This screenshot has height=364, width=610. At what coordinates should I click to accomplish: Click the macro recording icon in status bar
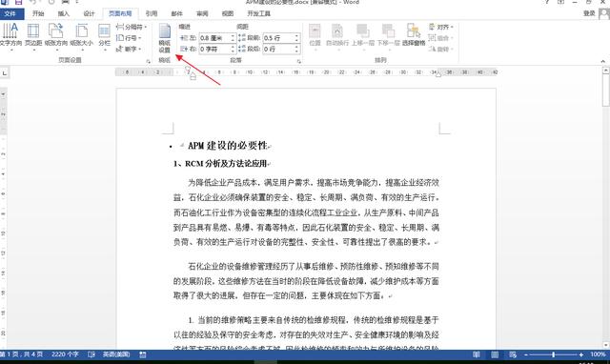[x=143, y=354]
